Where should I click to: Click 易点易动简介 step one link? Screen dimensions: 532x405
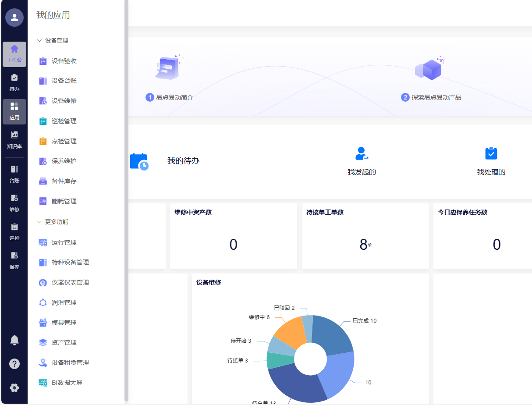pyautogui.click(x=170, y=97)
